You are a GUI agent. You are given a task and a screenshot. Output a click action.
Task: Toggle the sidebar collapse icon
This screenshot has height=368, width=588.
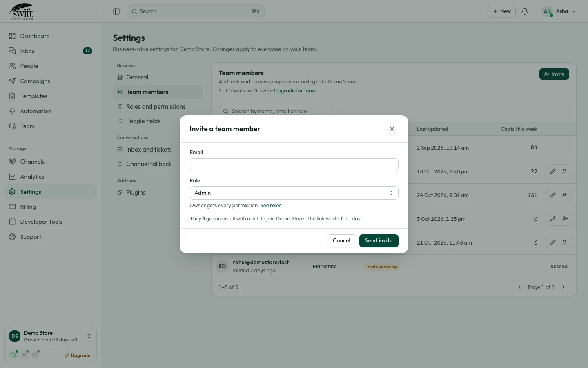point(116,11)
